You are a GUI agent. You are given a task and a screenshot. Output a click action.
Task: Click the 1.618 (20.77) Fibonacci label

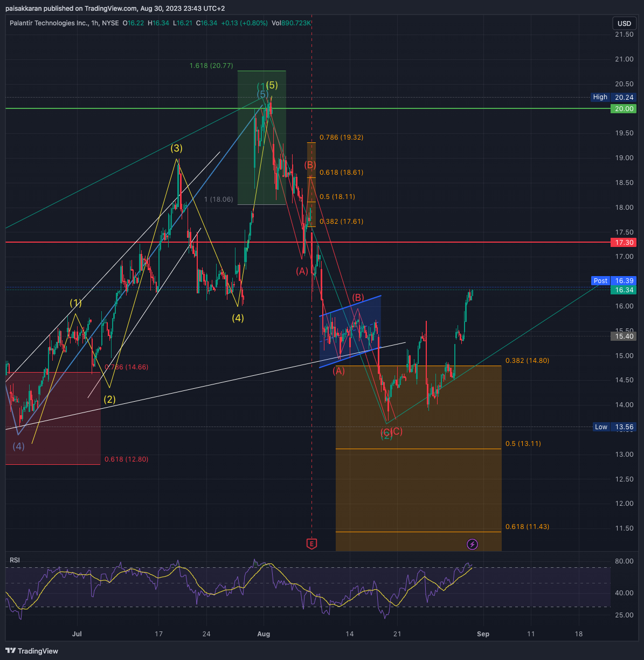[x=211, y=66]
